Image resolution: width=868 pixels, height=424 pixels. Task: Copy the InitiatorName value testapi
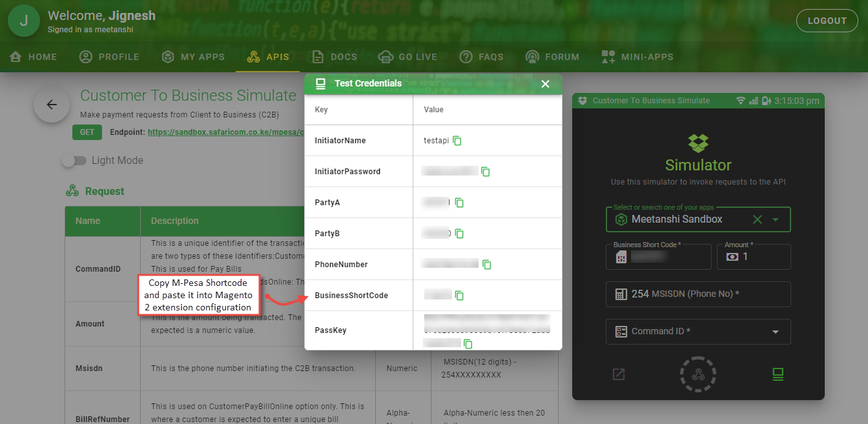point(457,141)
